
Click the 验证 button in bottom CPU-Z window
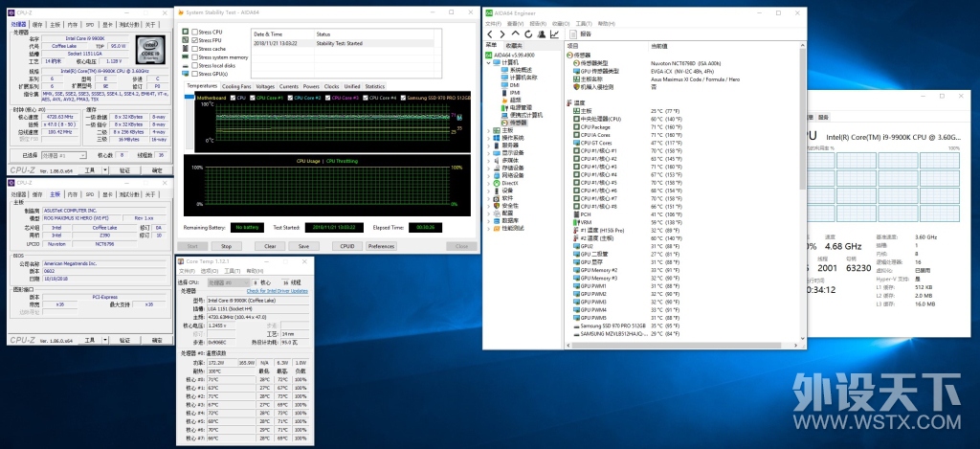[x=125, y=340]
